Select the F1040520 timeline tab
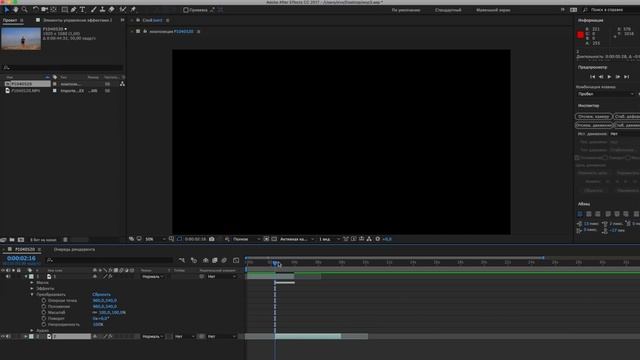The image size is (640, 360). coord(25,249)
